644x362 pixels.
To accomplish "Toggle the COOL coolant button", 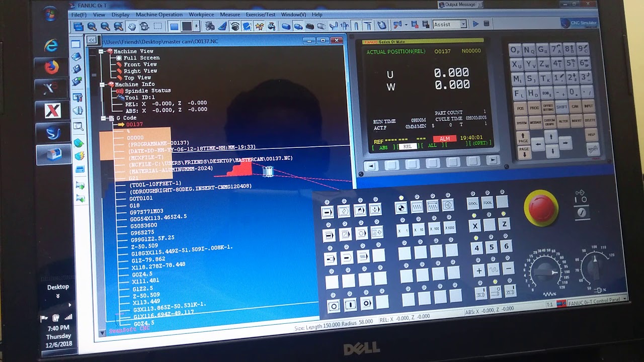I will tap(473, 203).
